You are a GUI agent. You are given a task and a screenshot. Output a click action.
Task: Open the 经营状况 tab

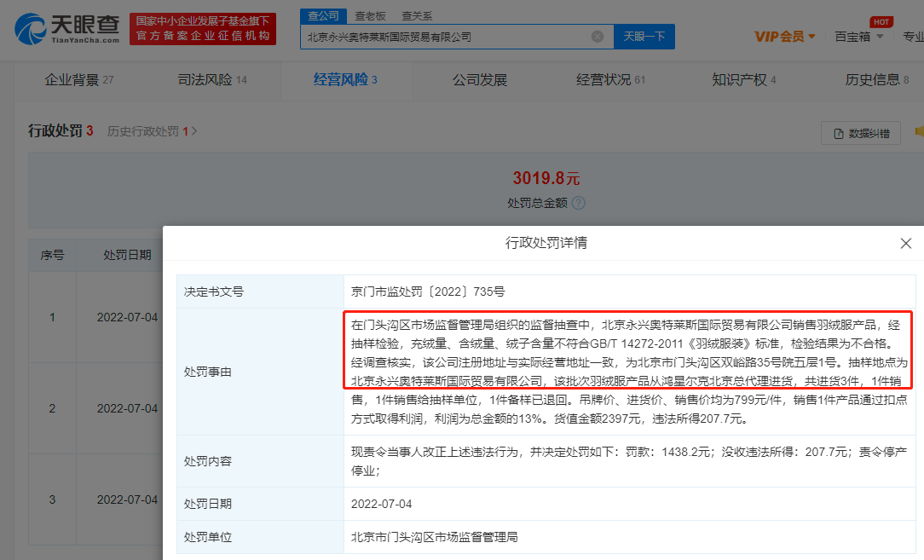(610, 80)
